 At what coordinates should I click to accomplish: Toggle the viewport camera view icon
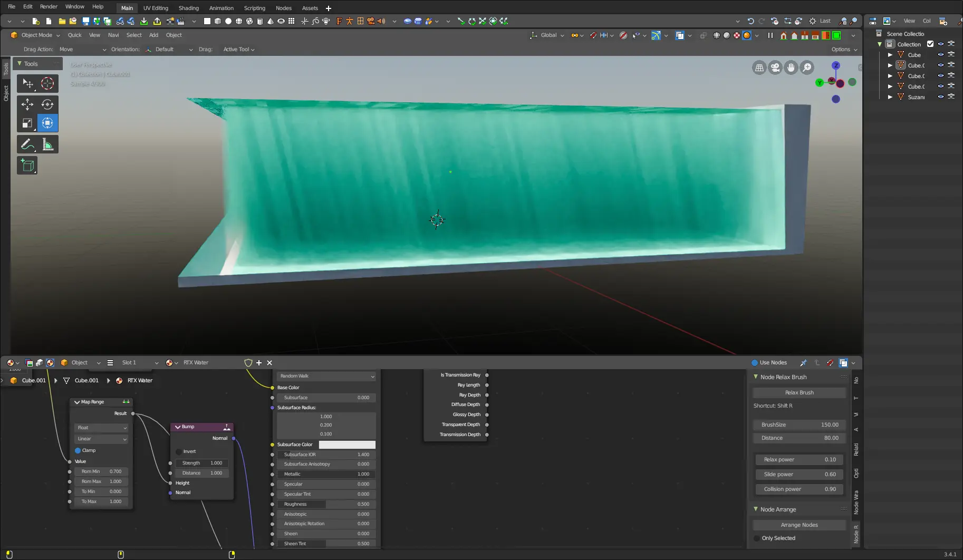pyautogui.click(x=775, y=67)
